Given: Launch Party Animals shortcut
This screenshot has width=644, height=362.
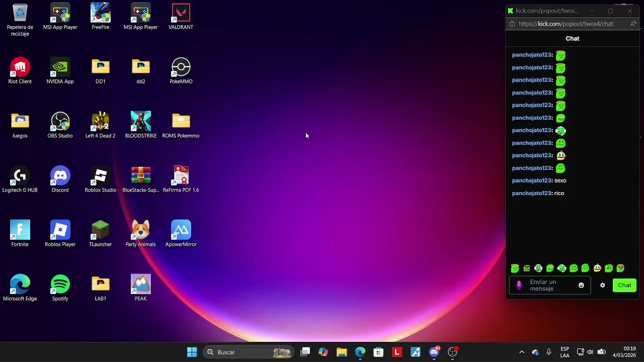Looking at the screenshot, I should 140,234.
